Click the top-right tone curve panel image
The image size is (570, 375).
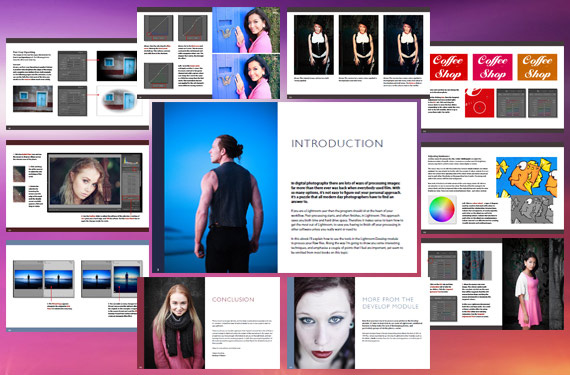(x=193, y=28)
